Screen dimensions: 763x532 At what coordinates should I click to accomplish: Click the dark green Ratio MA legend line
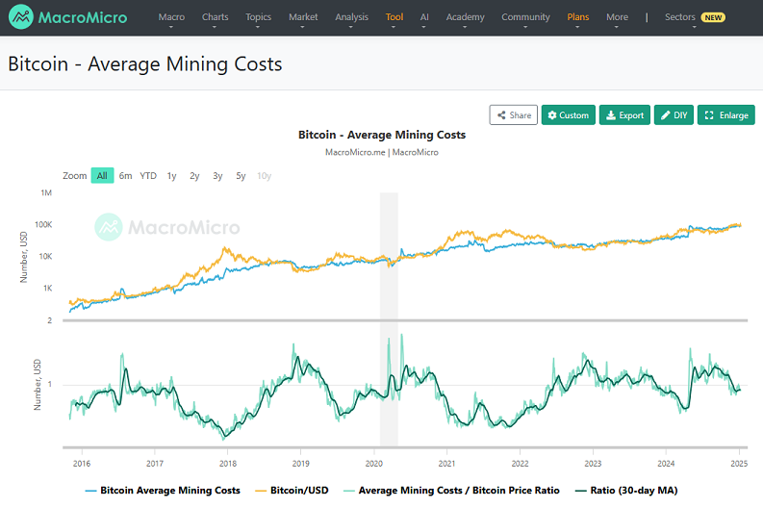(x=580, y=492)
